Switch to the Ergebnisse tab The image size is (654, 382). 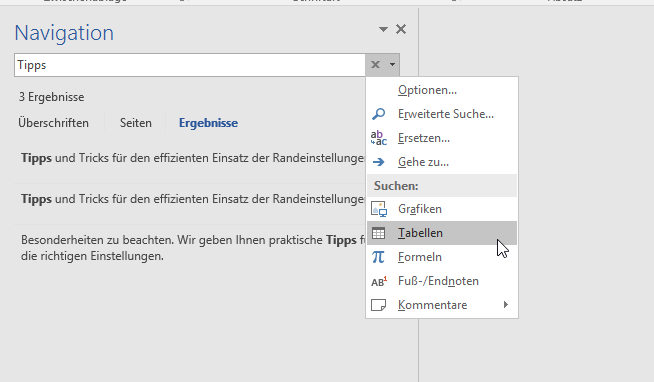tap(208, 123)
